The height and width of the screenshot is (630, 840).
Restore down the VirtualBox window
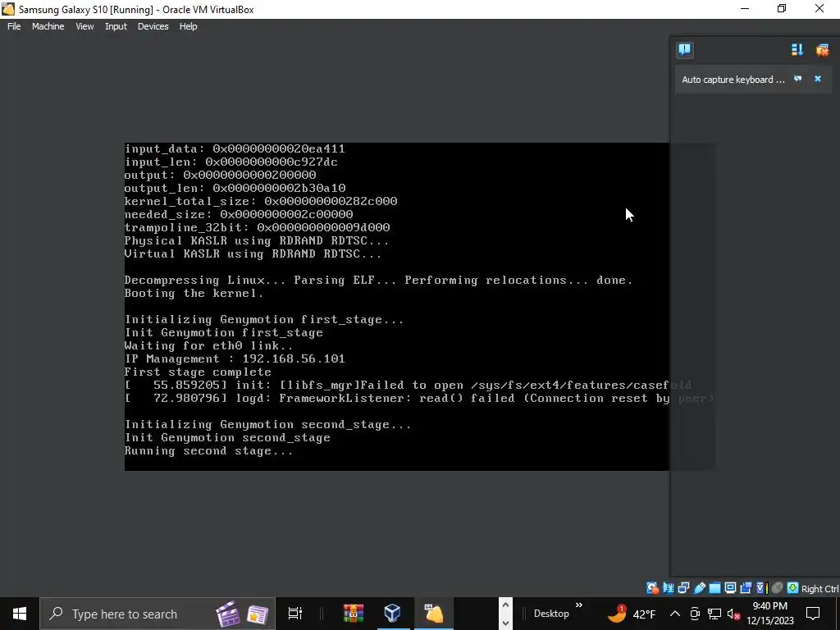782,8
